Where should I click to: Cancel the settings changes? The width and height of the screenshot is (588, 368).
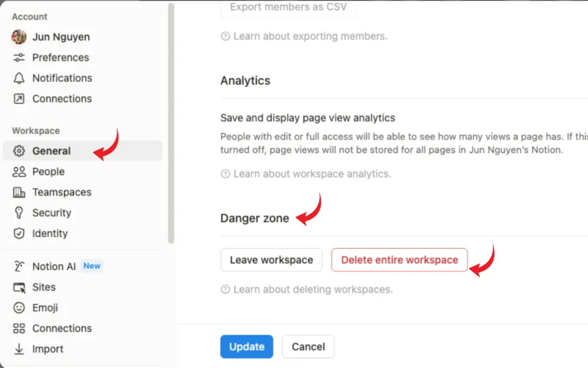[x=308, y=347]
